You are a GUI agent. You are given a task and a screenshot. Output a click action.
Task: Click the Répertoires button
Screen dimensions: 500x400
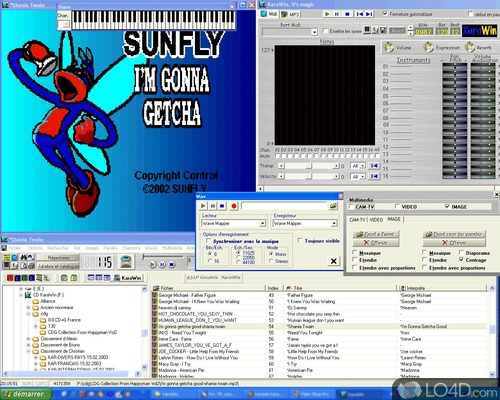(x=58, y=258)
